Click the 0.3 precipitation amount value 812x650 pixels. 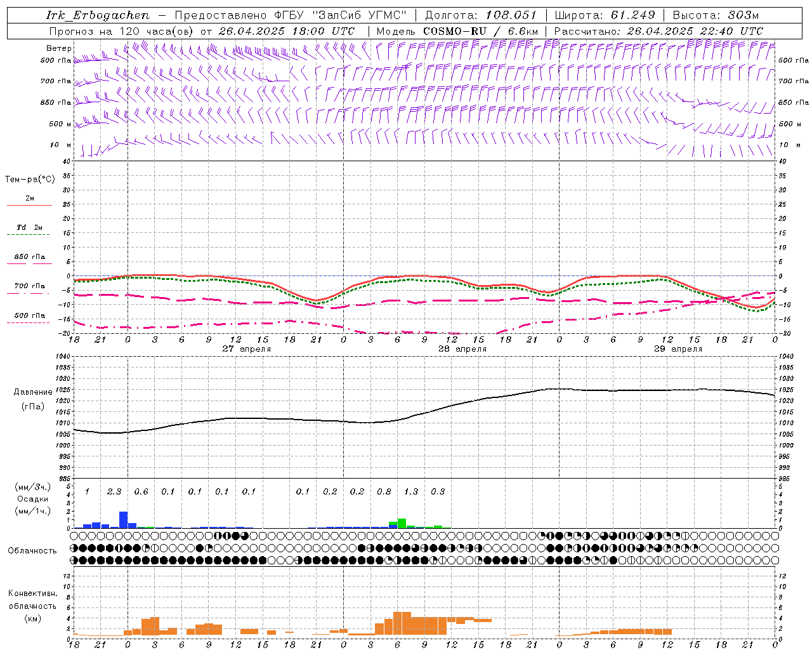point(438,492)
